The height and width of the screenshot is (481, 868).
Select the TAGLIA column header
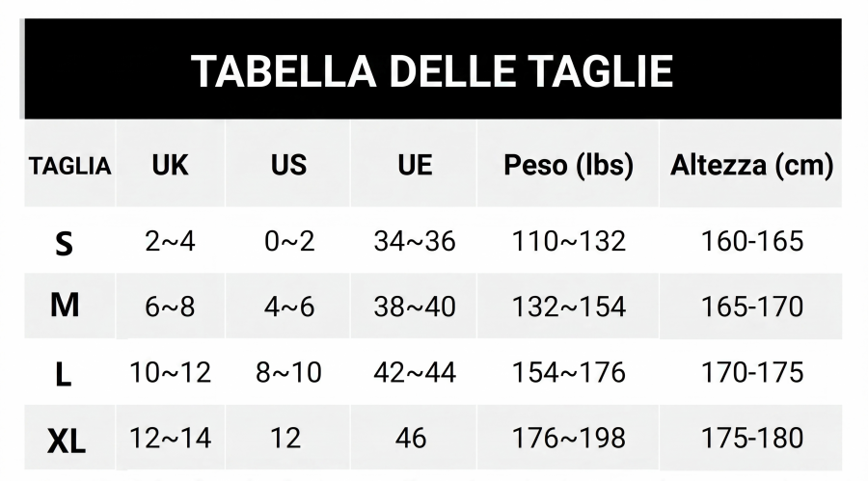point(69,166)
